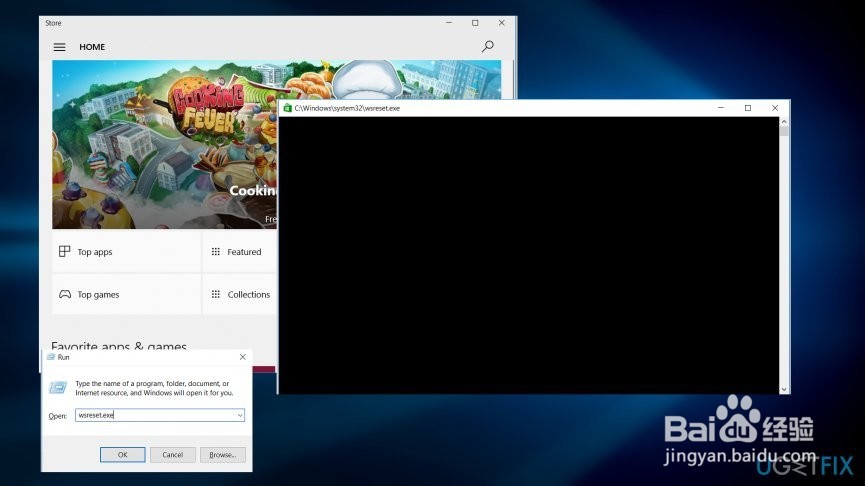Close the Store window

coord(501,23)
